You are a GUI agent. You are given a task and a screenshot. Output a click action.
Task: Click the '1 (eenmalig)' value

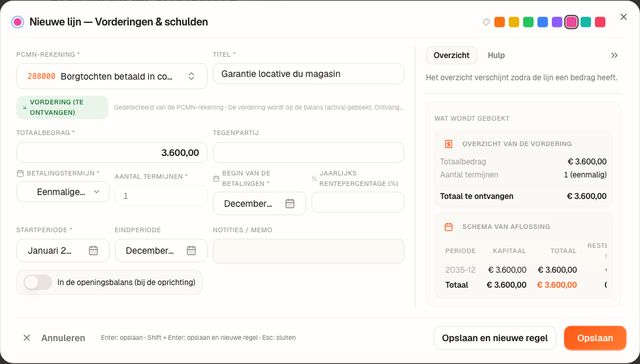pyautogui.click(x=585, y=175)
